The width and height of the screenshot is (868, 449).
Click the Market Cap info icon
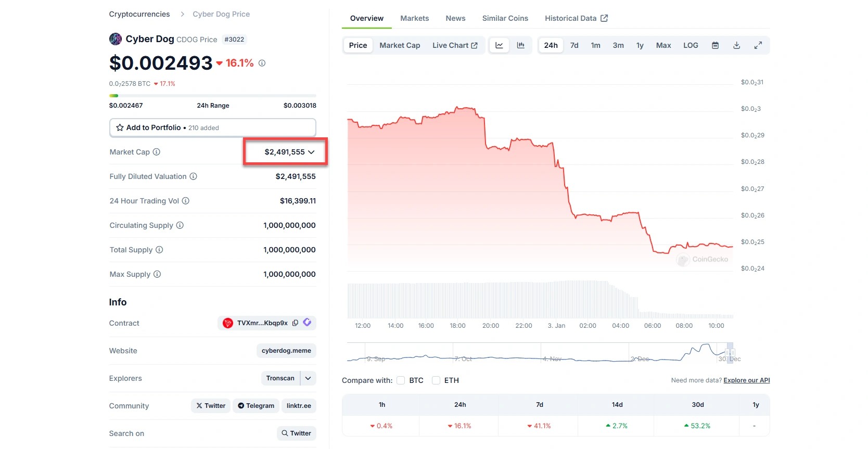coord(157,152)
